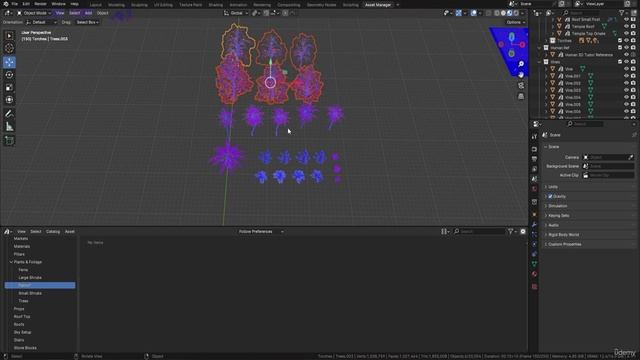Toggle camera view icon in viewport
This screenshot has height=360, width=640.
pos(521,86)
